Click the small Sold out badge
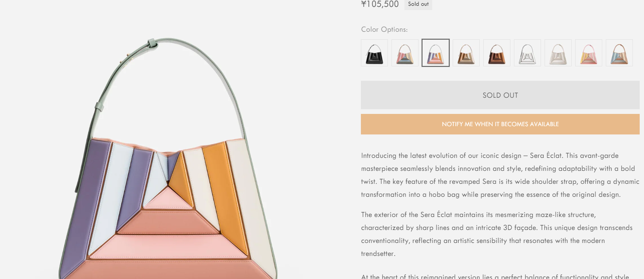Screen dimensions: 644x279 tap(418, 4)
